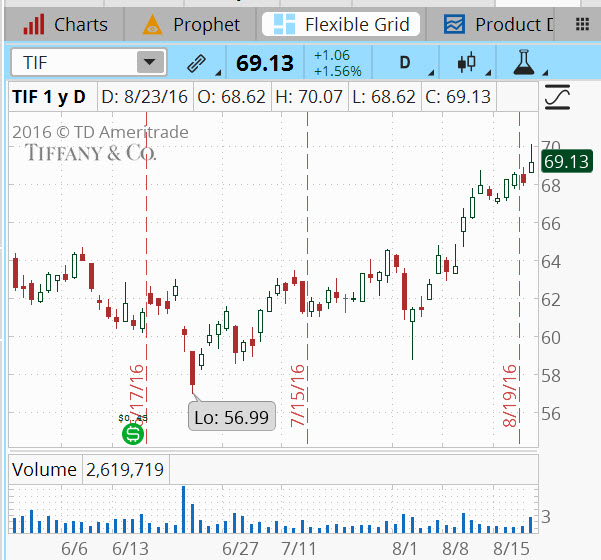Click the TIF 1 y D chart label
The width and height of the screenshot is (601, 560).
pos(49,97)
